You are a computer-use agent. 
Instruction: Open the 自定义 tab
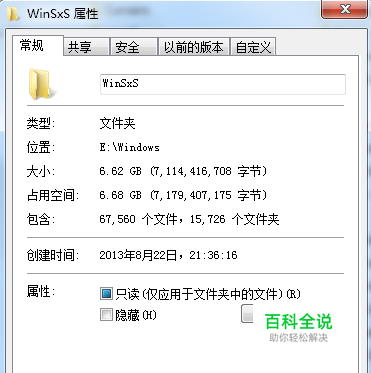pyautogui.click(x=253, y=47)
